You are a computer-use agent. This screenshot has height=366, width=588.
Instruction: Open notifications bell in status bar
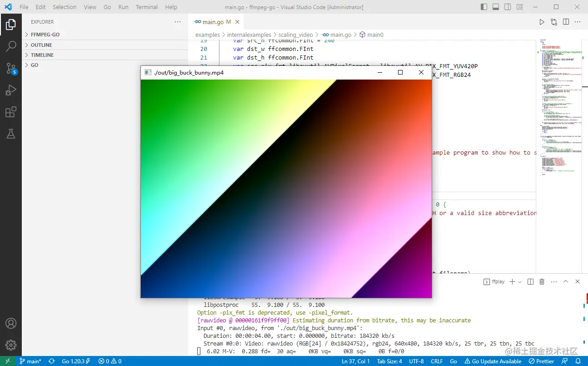pyautogui.click(x=577, y=361)
